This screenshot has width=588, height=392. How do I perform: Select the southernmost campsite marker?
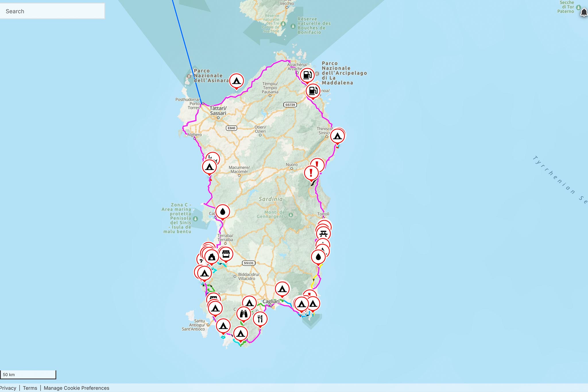(241, 334)
